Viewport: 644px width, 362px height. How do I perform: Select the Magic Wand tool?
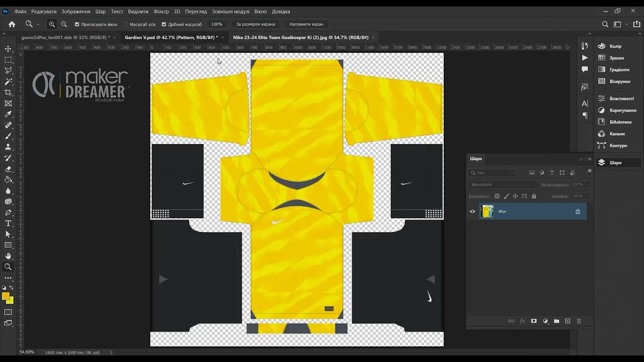(8, 81)
